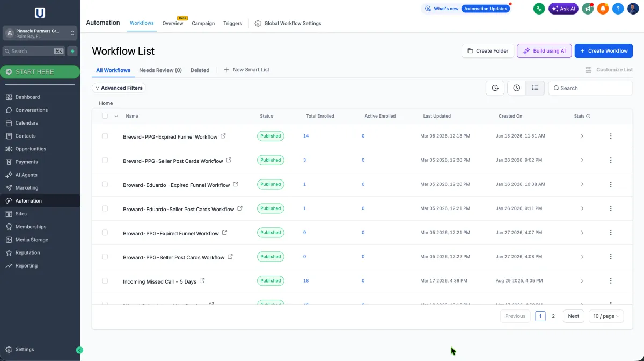This screenshot has width=644, height=361.
Task: Click the workflow Search input field
Action: pos(593,88)
